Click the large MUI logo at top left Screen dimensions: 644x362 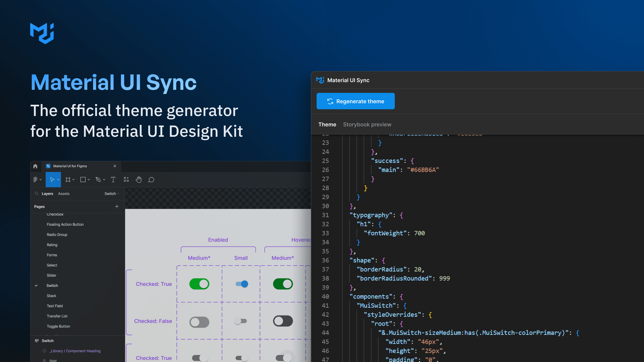42,34
